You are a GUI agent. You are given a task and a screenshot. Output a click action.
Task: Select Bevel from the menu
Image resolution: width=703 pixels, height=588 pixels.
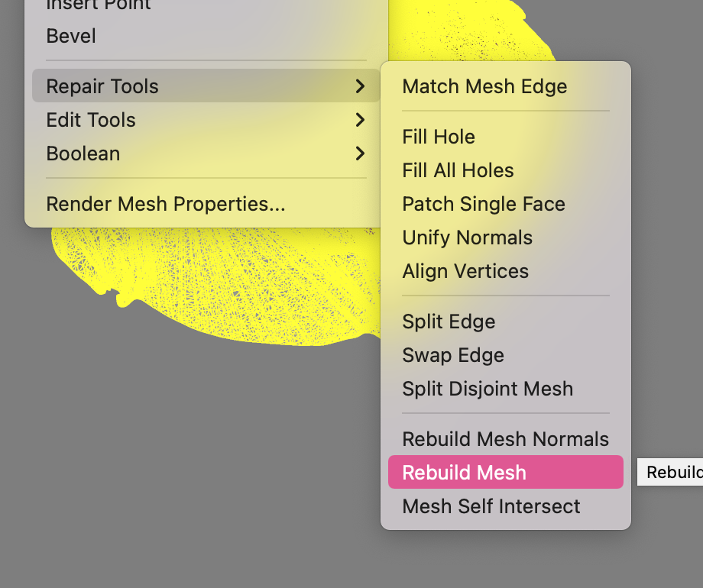[x=71, y=36]
